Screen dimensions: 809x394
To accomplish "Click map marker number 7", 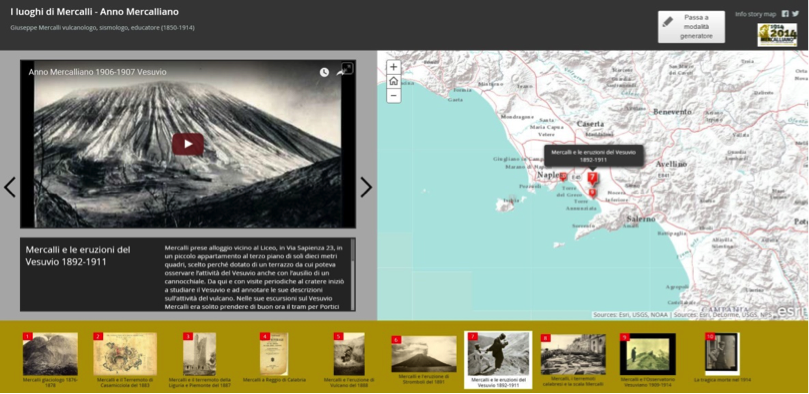I will [x=592, y=178].
